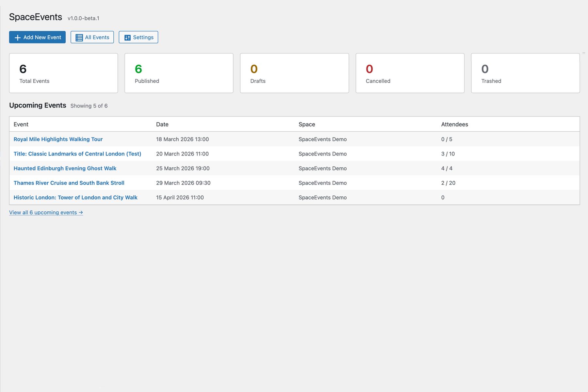588x392 pixels.
Task: Open Historic London: Tower of London event
Action: pyautogui.click(x=75, y=198)
